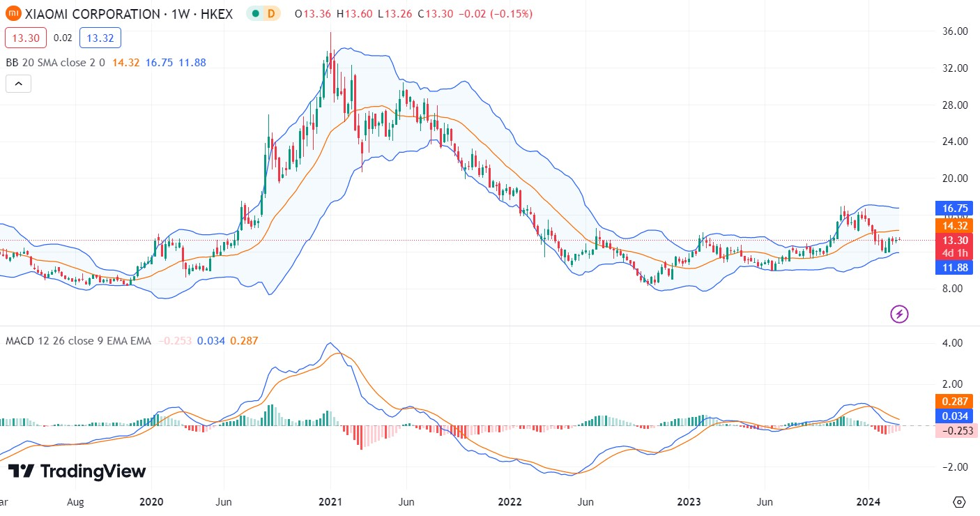Click the red 13.30 sell price button
Image resolution: width=980 pixels, height=516 pixels.
pos(26,38)
